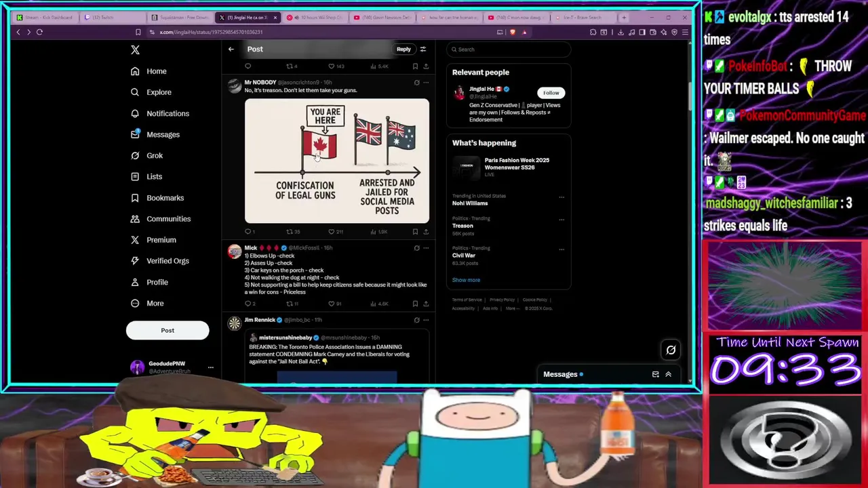868x488 pixels.
Task: Open more options on Jim Rennick's post
Action: click(x=426, y=320)
